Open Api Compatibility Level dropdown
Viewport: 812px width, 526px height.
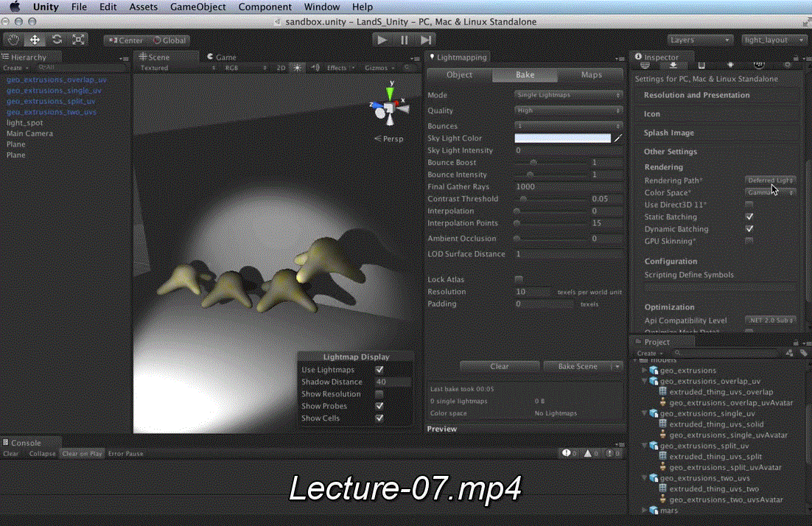point(771,320)
